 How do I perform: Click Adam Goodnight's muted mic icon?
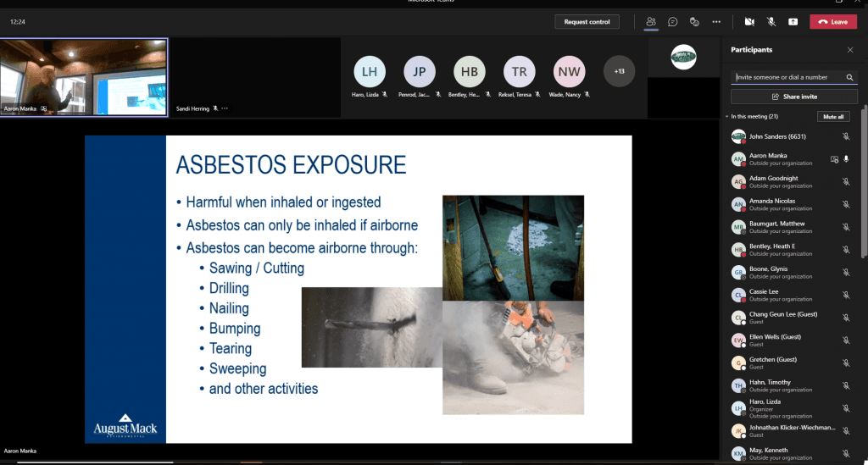pos(846,181)
